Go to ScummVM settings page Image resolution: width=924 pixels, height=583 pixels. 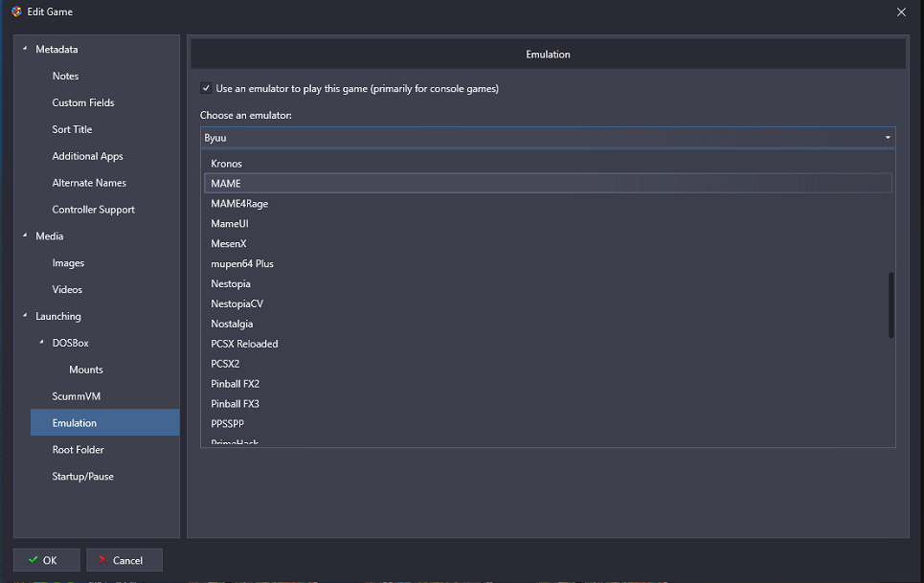click(x=76, y=396)
